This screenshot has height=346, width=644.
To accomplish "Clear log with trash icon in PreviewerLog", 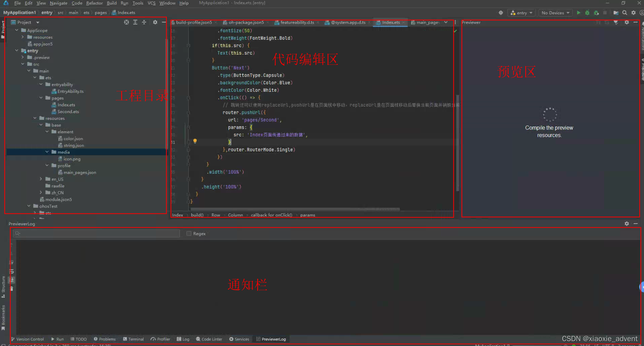I will [x=12, y=289].
